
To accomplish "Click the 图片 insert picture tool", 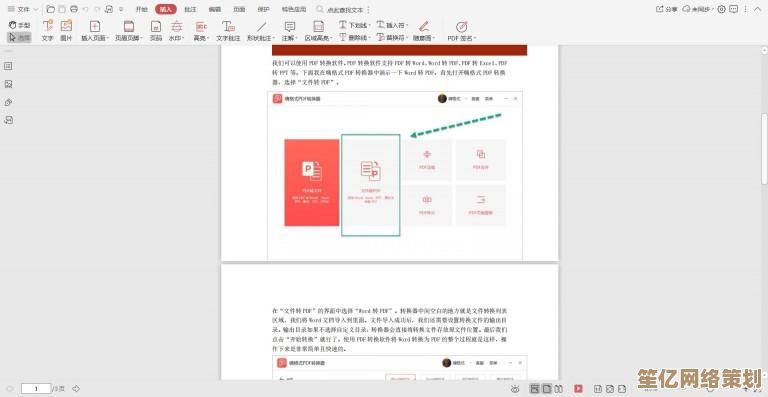I will click(66, 31).
